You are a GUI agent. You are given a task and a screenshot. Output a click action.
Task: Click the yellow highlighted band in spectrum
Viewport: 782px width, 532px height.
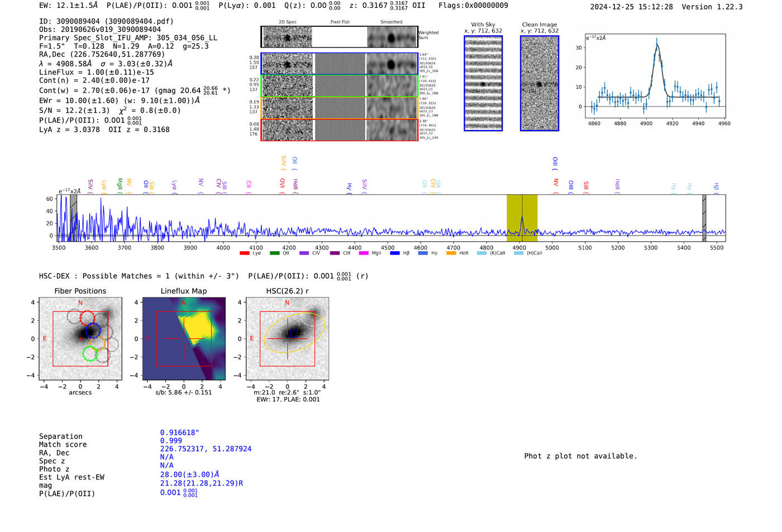click(522, 218)
